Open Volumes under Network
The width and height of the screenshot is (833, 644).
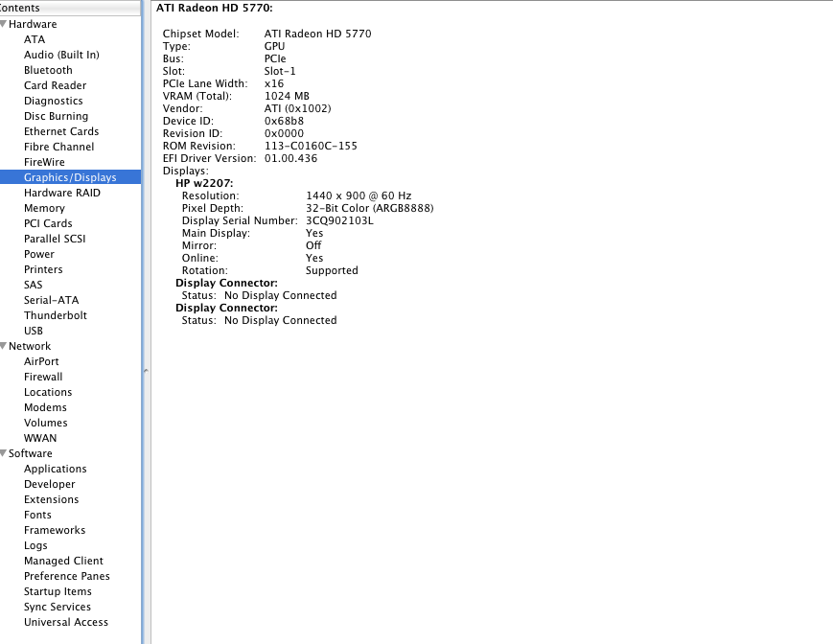pos(46,424)
